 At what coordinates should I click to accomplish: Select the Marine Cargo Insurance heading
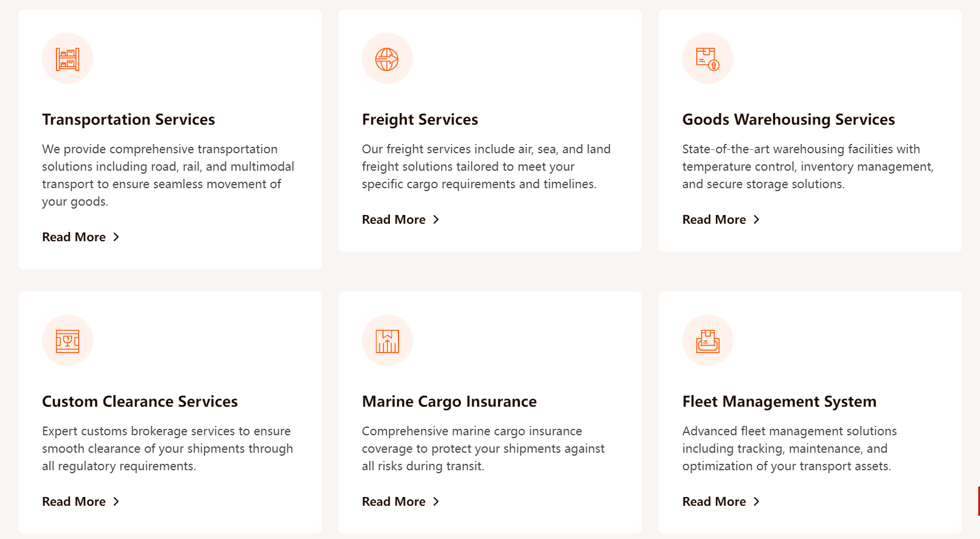(449, 401)
